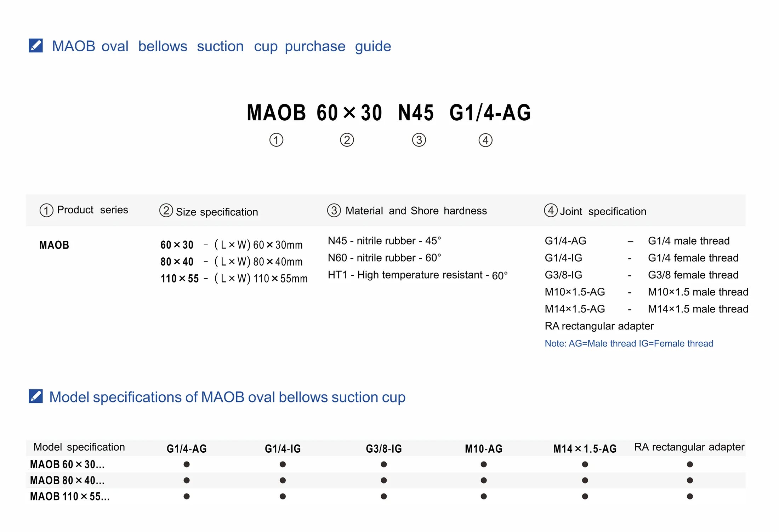Click circled number 4 under G1/4-AG code
Viewport: 779px width, 532px height.
click(485, 140)
